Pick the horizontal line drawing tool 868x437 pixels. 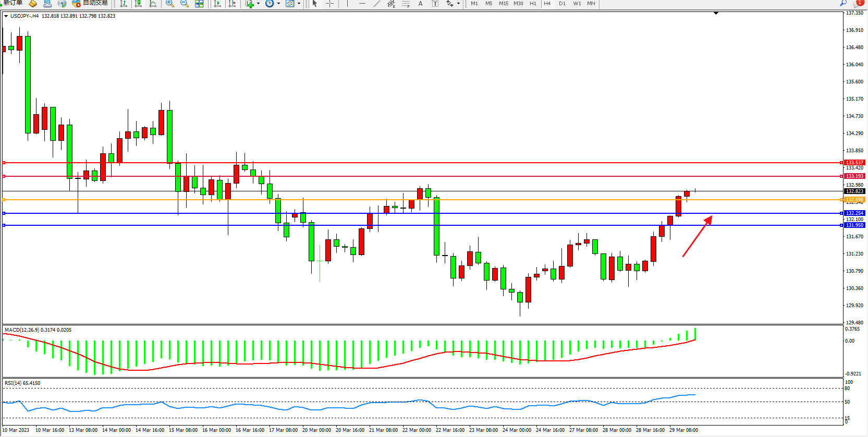coord(362,4)
